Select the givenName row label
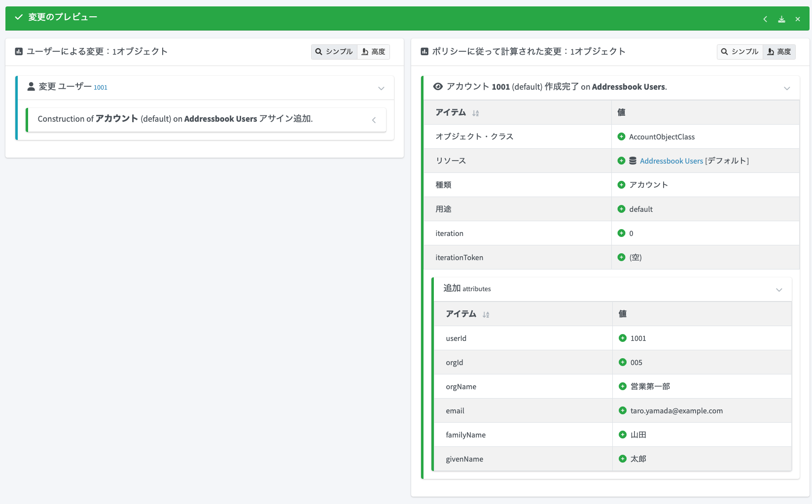 click(x=464, y=459)
